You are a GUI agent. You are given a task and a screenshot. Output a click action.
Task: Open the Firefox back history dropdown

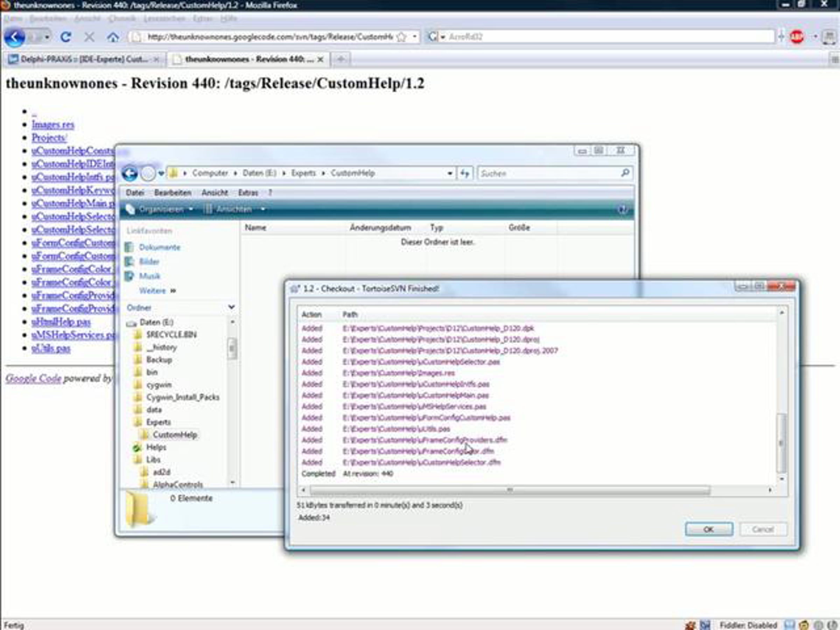[x=47, y=37]
